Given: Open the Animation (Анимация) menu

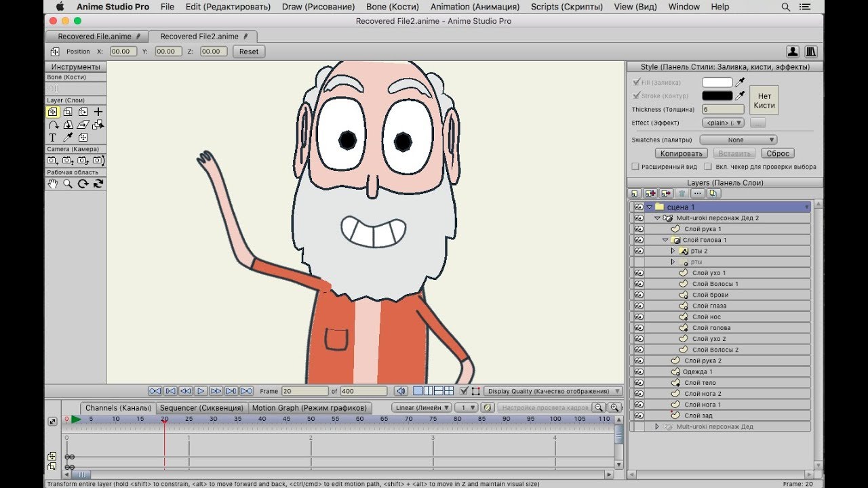Looking at the screenshot, I should [475, 7].
